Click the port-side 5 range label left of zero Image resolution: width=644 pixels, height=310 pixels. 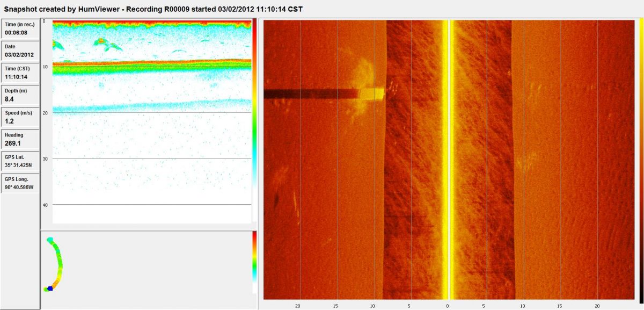[x=409, y=306]
